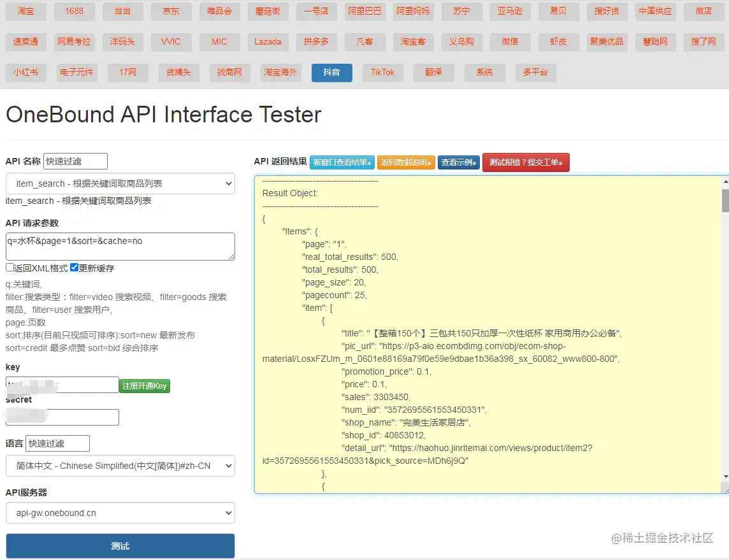Toggle the 返回XML格式 checkbox
This screenshot has height=560, width=729.
click(10, 267)
